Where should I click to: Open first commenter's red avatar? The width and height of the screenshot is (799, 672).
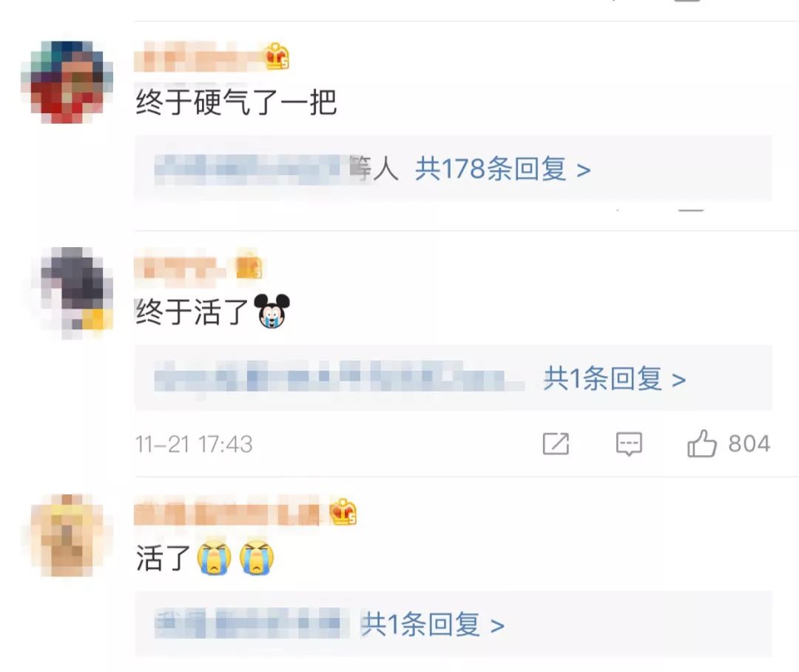pos(67,82)
